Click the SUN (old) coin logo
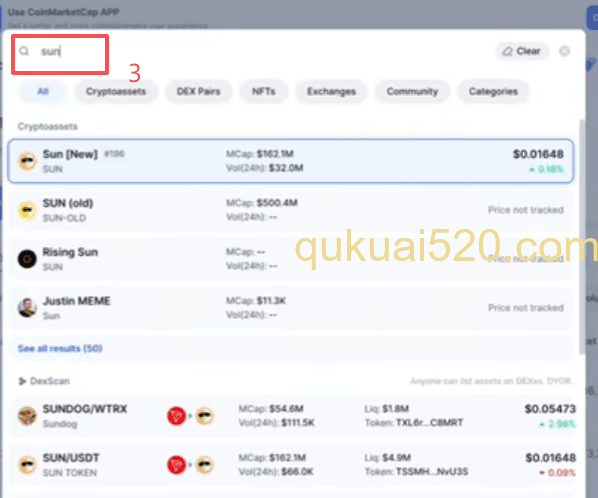 pyautogui.click(x=27, y=210)
